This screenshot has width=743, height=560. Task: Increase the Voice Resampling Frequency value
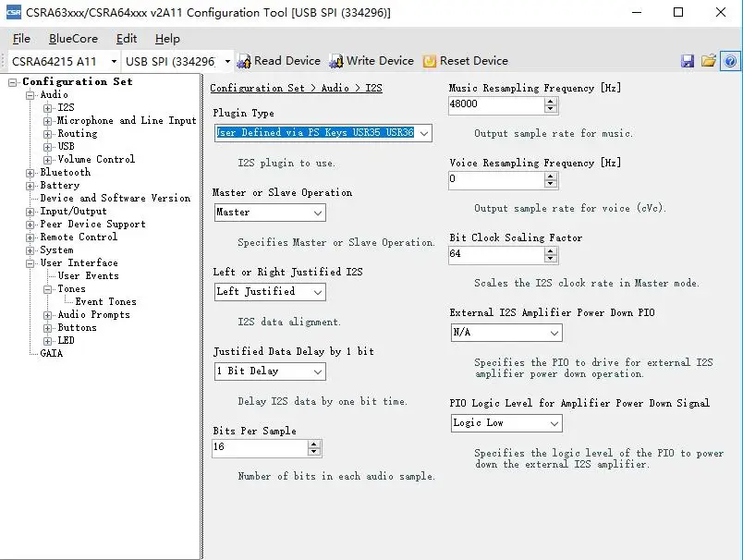[x=550, y=177]
